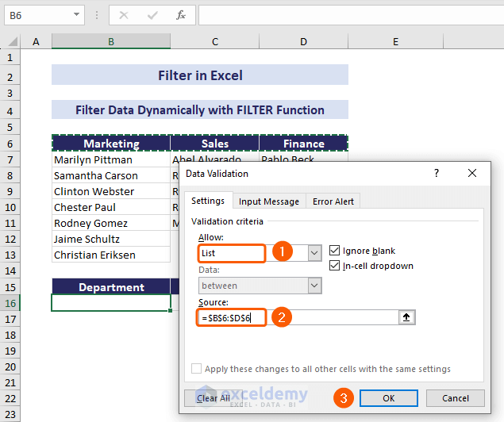
Task: Click the OK button
Action: (389, 398)
